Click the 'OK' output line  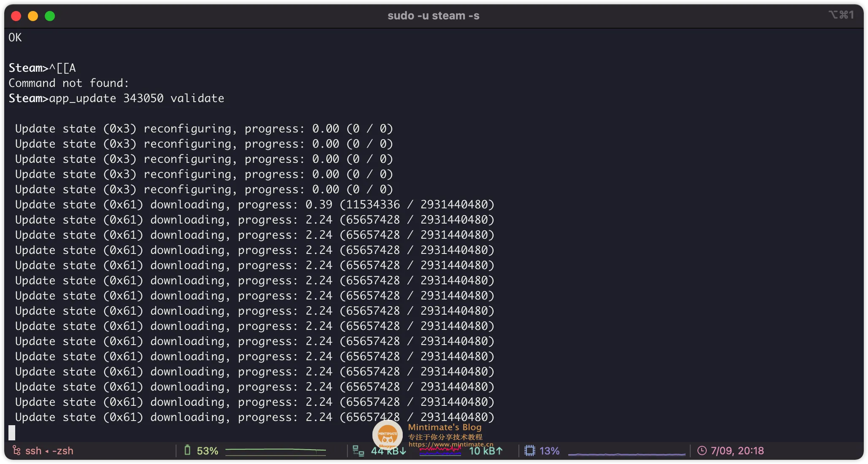pos(15,38)
